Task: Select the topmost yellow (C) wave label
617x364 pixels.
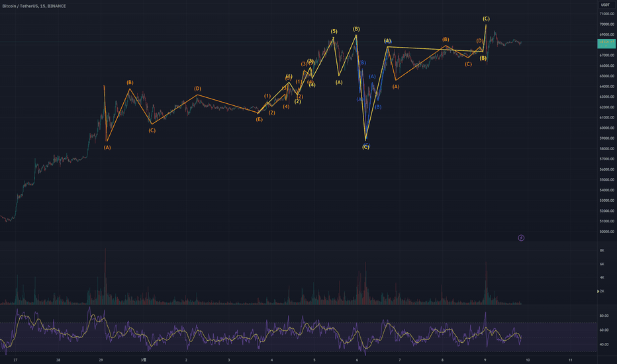Action: tap(486, 19)
